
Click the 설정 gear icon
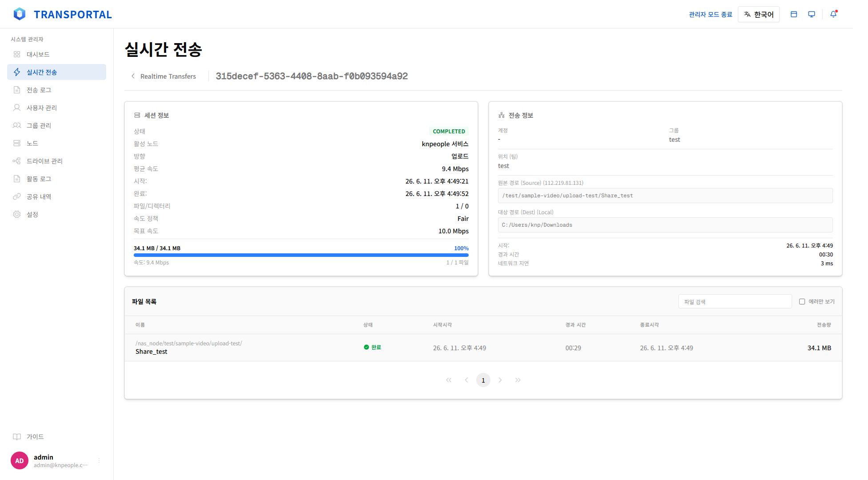pyautogui.click(x=17, y=214)
